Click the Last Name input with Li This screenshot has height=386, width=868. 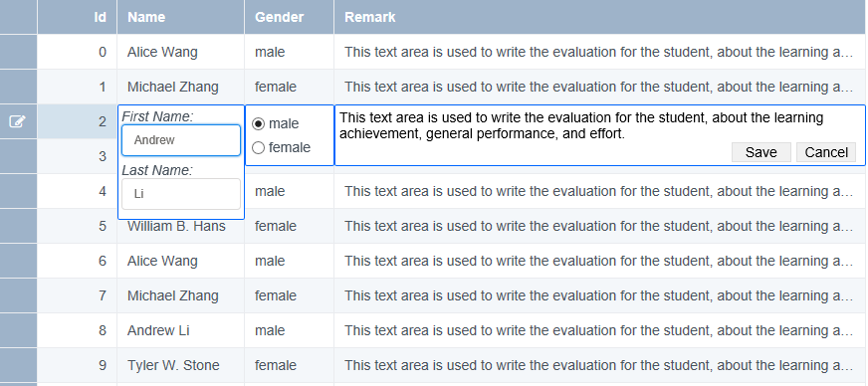(x=181, y=194)
